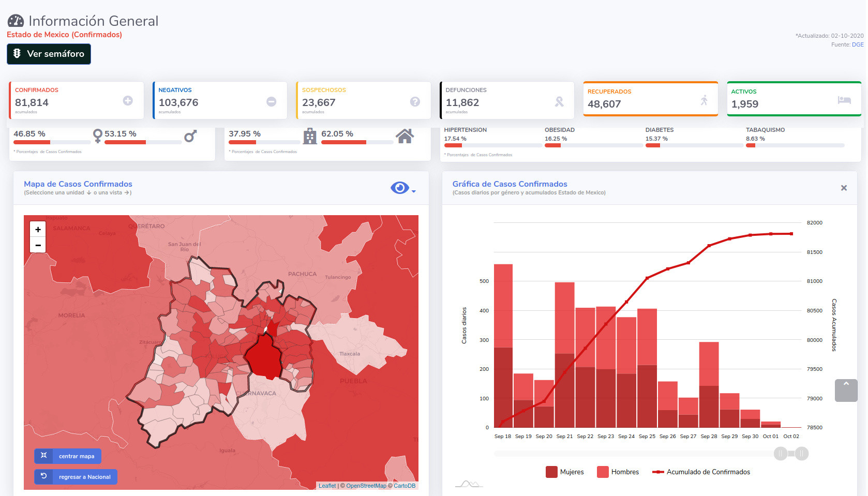Toggle Hombres series in chart legend
This screenshot has width=868, height=496.
pyautogui.click(x=618, y=472)
